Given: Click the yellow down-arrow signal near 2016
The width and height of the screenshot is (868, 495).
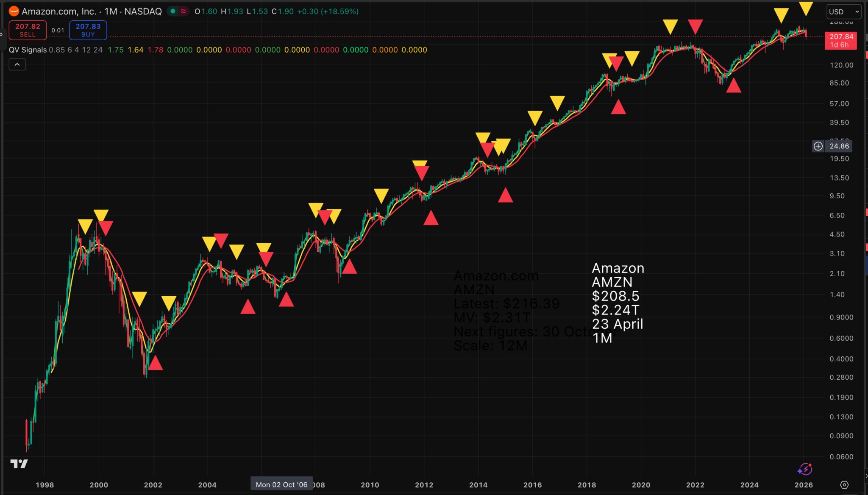Looking at the screenshot, I should (x=535, y=117).
